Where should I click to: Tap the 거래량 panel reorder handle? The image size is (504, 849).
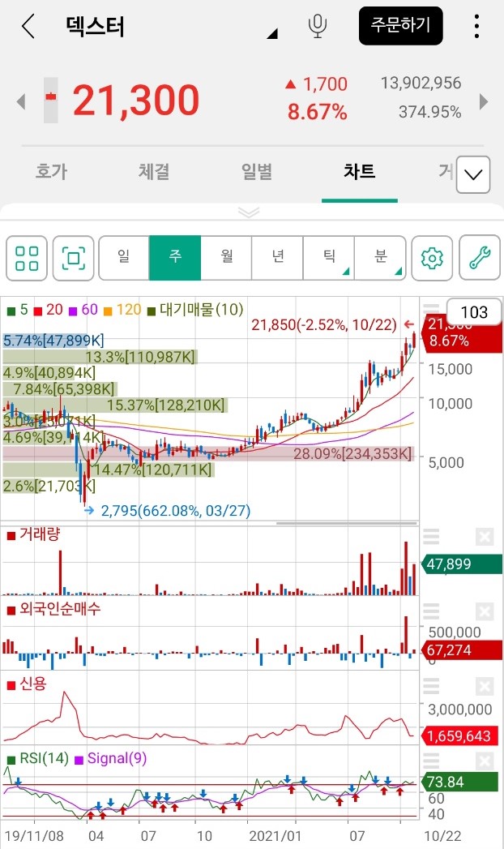tap(431, 537)
